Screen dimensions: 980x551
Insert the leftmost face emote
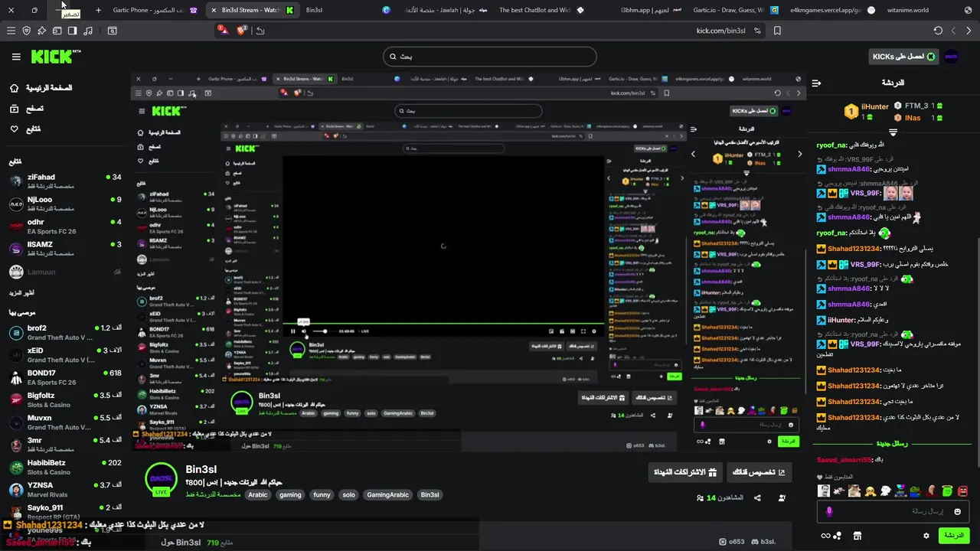coord(824,491)
